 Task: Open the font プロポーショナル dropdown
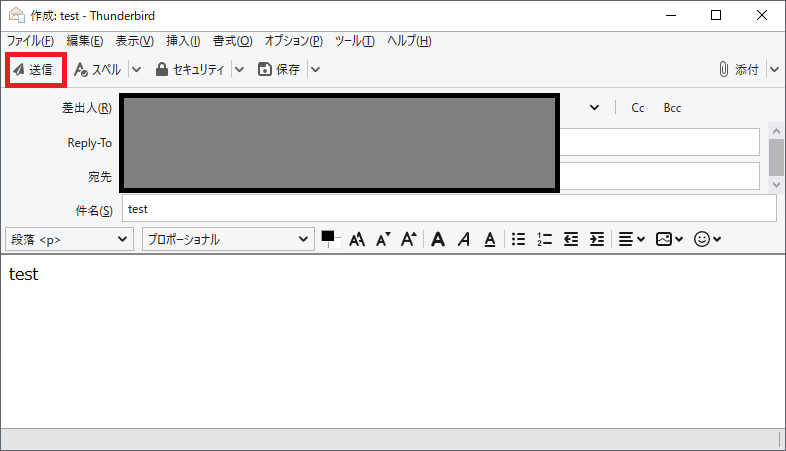pyautogui.click(x=228, y=240)
